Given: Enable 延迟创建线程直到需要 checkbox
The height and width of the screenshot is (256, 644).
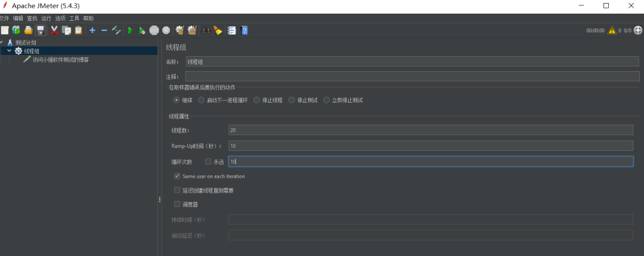Looking at the screenshot, I should point(177,190).
